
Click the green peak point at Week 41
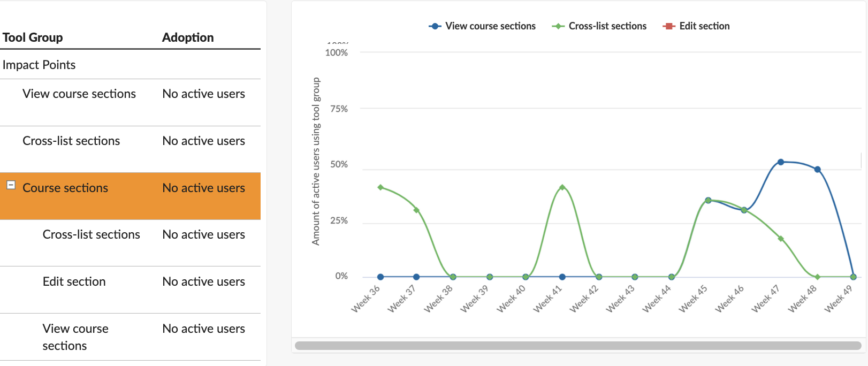[562, 187]
